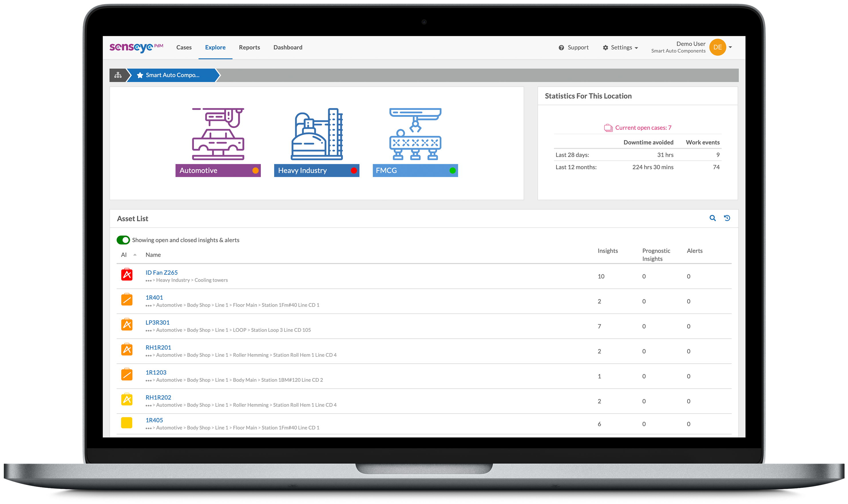Switch to the Cases tab

pyautogui.click(x=184, y=47)
